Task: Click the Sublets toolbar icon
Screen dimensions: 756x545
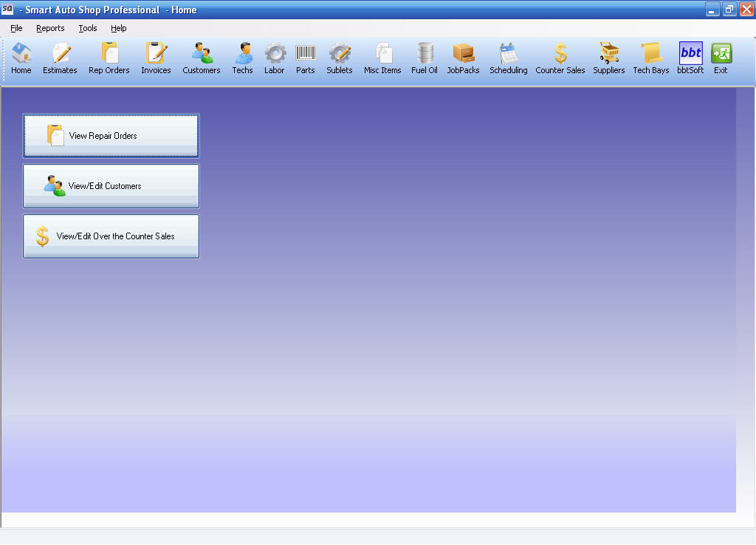Action: [x=339, y=58]
